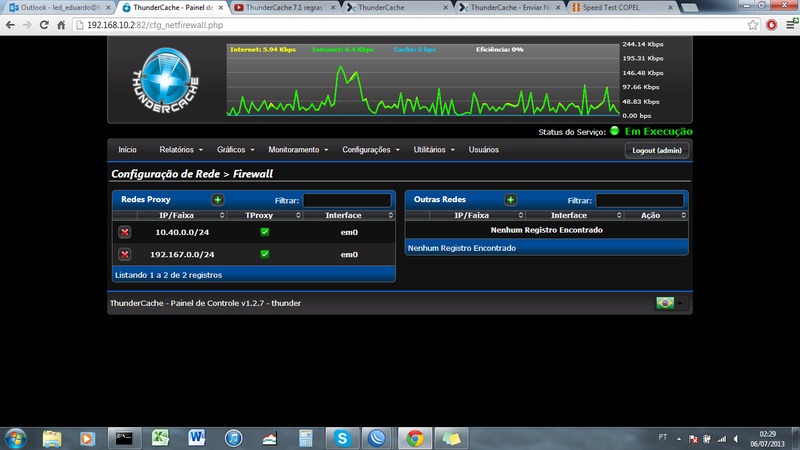
Task: Click the Logout (admin) button
Action: (x=657, y=151)
